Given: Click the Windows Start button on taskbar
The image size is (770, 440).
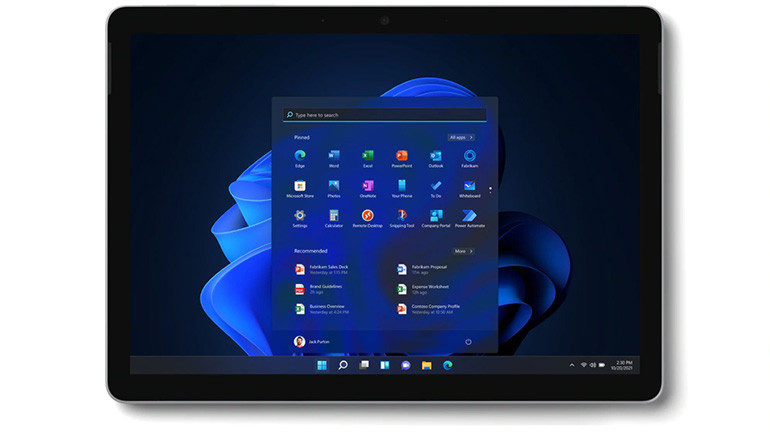Looking at the screenshot, I should [321, 365].
